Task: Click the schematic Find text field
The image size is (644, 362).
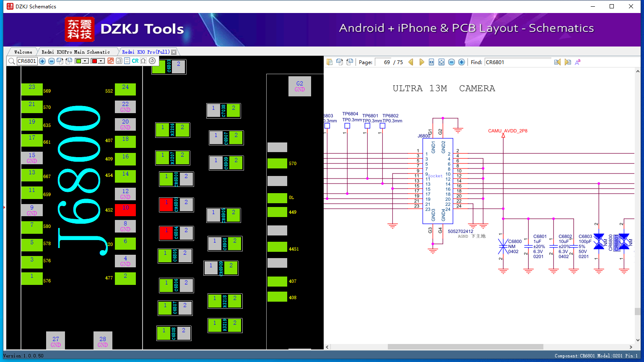Action: pos(518,62)
